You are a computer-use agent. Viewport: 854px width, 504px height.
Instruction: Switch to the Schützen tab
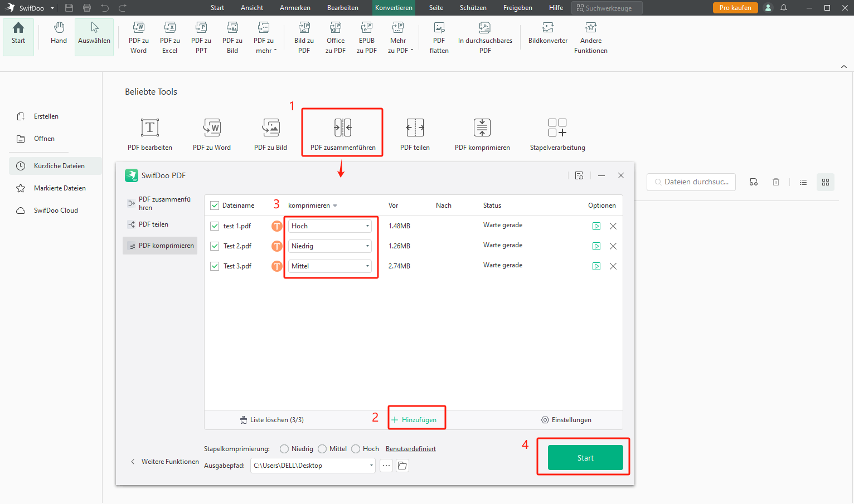(x=473, y=8)
